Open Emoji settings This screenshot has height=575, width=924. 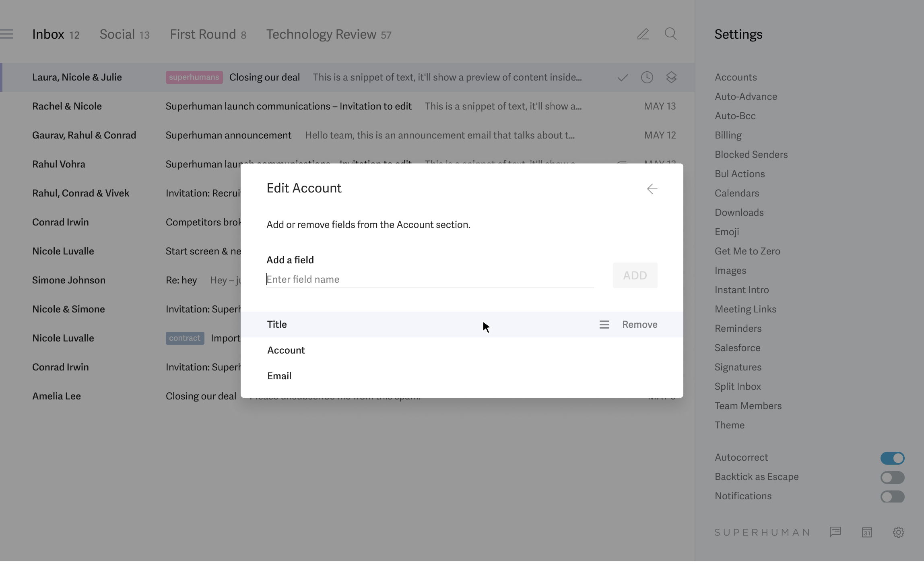[x=727, y=232]
